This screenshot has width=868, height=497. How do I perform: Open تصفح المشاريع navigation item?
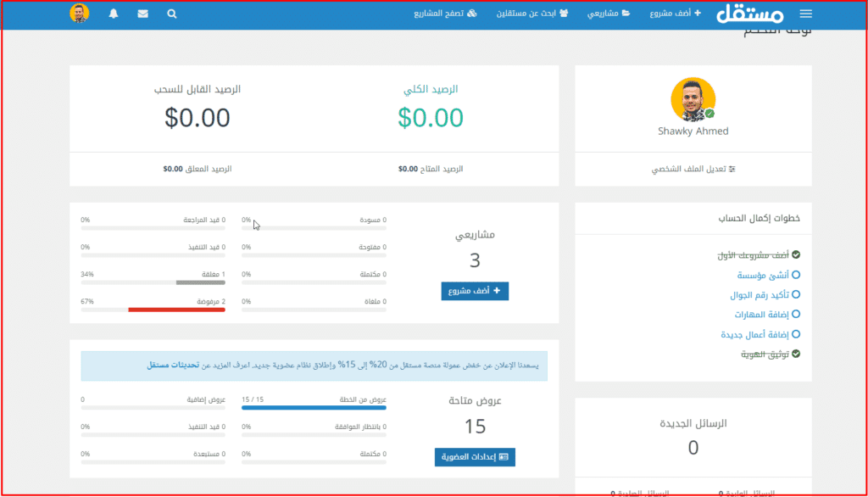[448, 14]
